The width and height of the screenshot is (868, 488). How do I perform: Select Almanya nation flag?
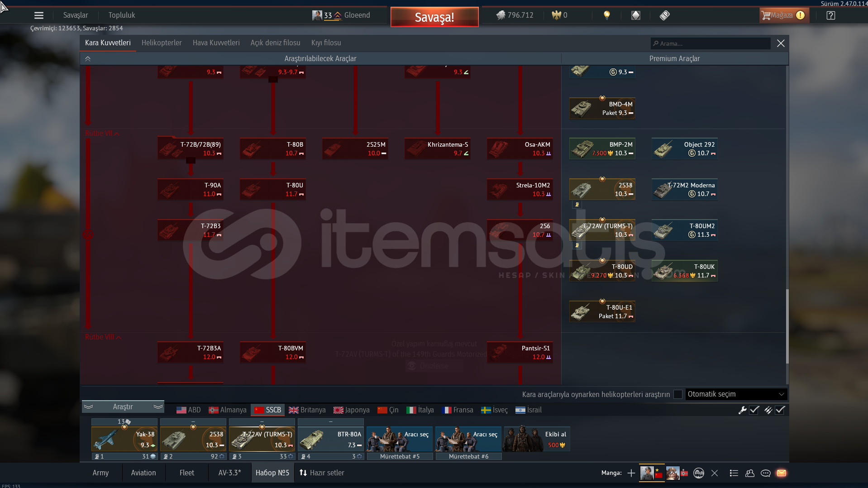(x=228, y=410)
